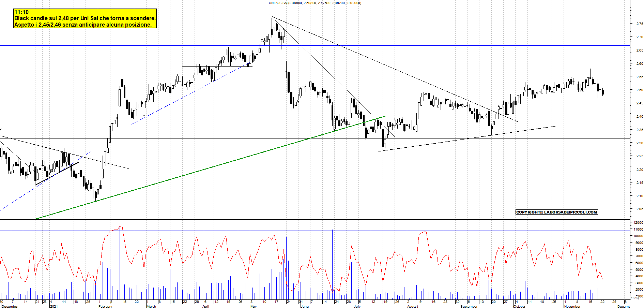Click the August month label
Viewport: 644px width, 308px height.
point(412,306)
